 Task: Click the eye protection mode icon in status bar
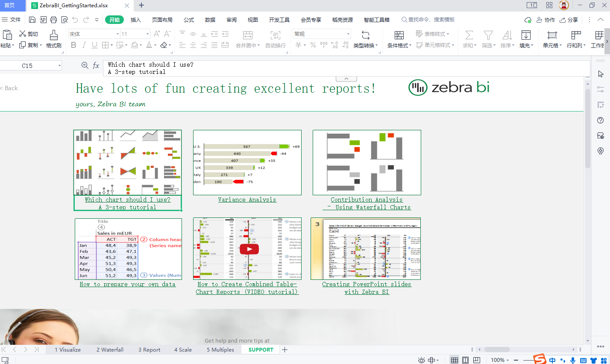click(421, 360)
